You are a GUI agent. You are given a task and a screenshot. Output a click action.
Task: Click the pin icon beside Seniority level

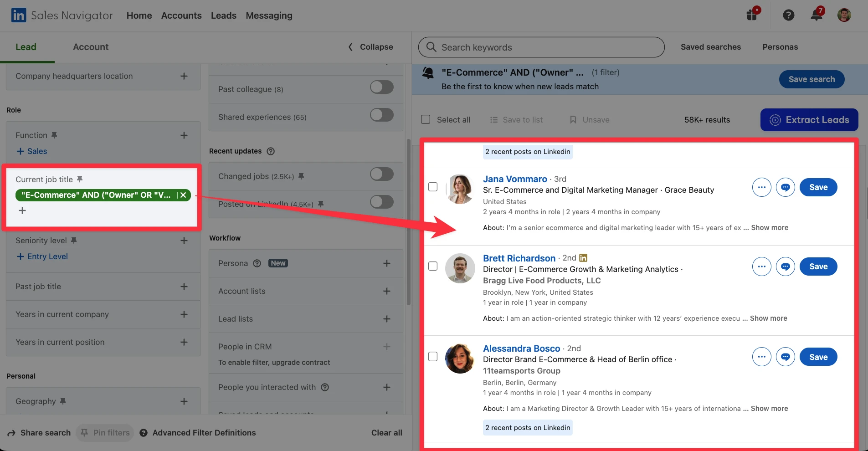74,240
